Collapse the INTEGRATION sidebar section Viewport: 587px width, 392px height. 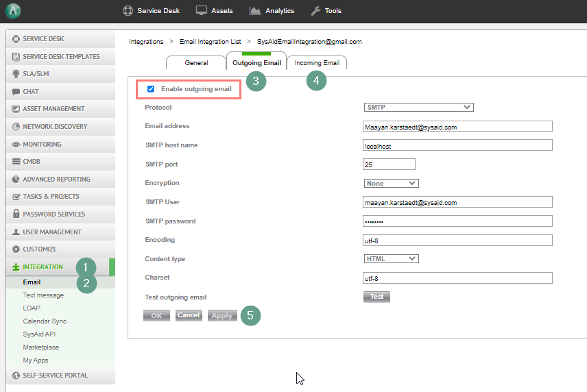coord(60,267)
